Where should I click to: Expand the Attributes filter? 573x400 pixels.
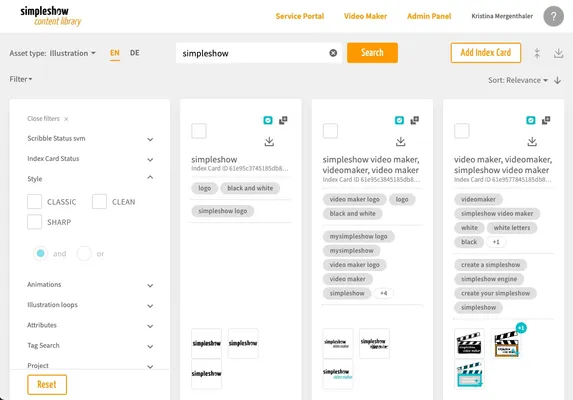click(x=90, y=325)
